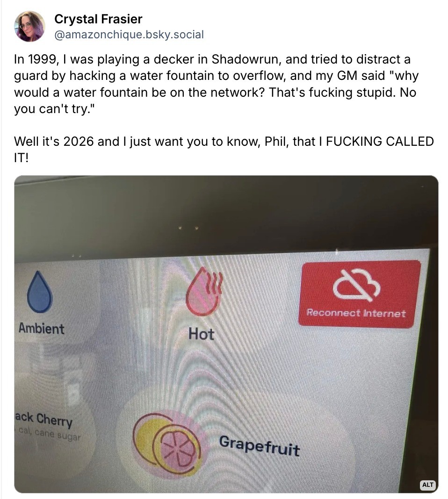Open the embedded water dispenser photo
The width and height of the screenshot is (448, 499).
pos(226,334)
